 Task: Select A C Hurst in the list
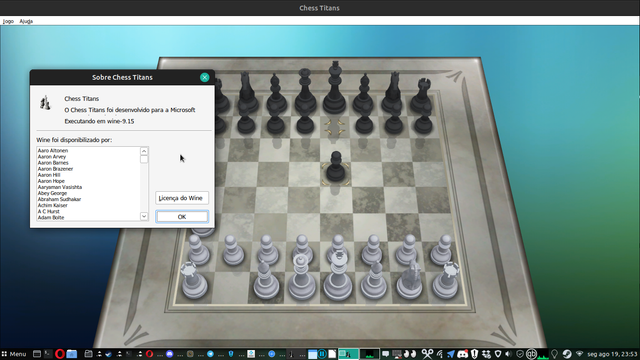(x=49, y=211)
